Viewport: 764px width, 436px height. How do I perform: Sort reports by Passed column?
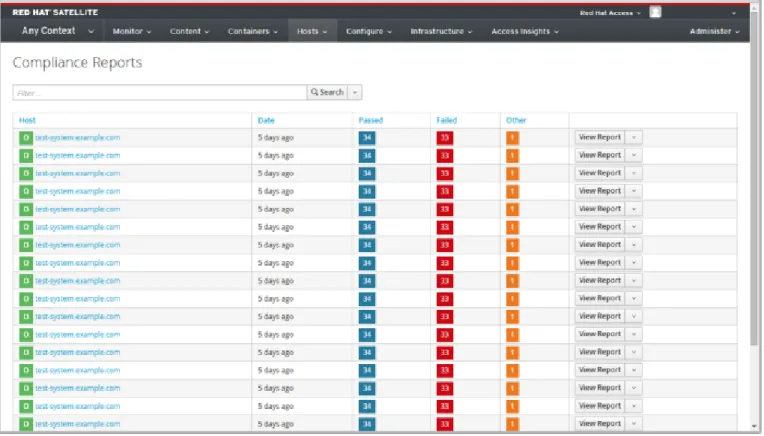coord(371,120)
